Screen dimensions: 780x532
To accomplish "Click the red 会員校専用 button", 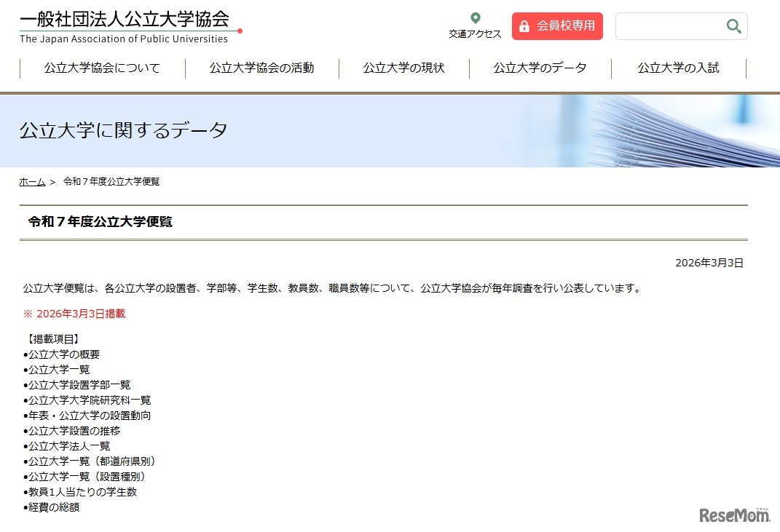I will tap(557, 25).
